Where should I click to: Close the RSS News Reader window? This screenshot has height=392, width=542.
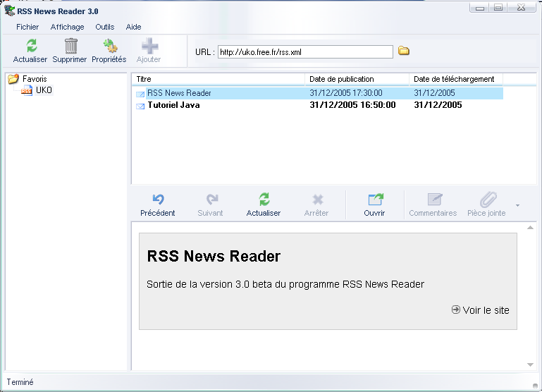pyautogui.click(x=522, y=8)
